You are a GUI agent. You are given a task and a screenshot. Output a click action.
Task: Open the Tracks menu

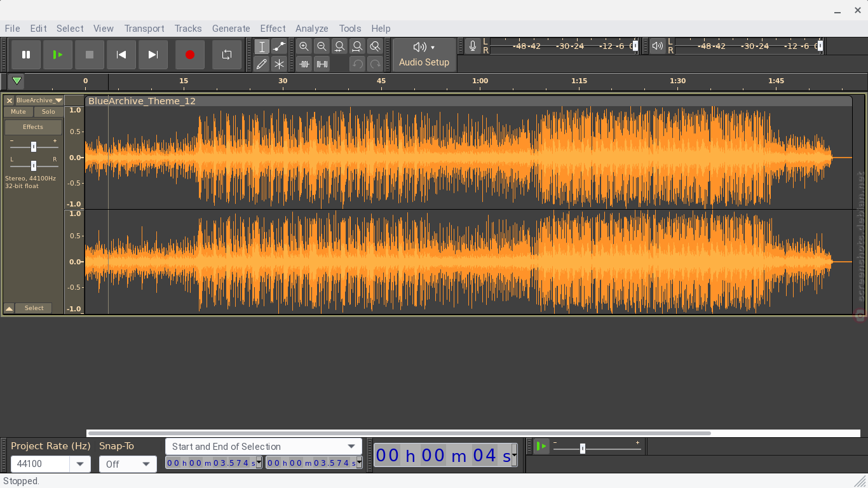pyautogui.click(x=188, y=29)
